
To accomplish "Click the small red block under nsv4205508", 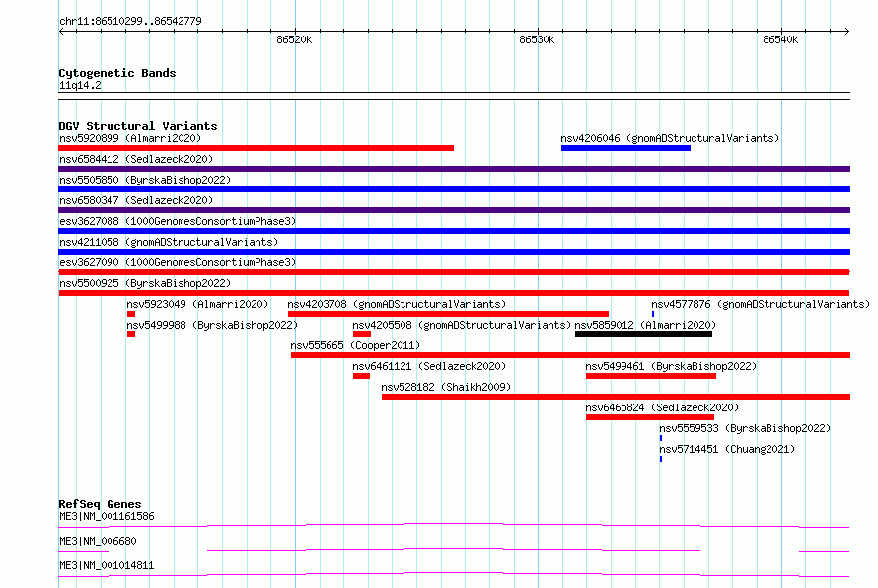I will point(362,334).
